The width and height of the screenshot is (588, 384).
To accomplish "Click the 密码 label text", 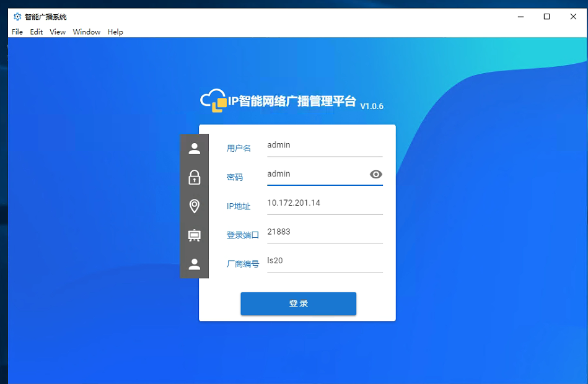I will 235,177.
